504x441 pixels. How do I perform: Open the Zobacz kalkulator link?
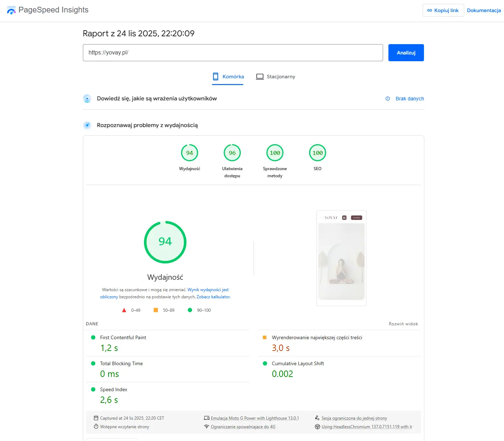coord(213,297)
